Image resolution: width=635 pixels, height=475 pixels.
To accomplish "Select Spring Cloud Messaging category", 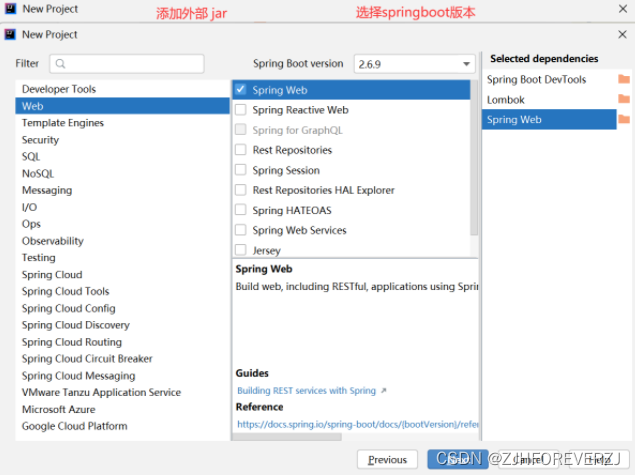I will coord(122,376).
